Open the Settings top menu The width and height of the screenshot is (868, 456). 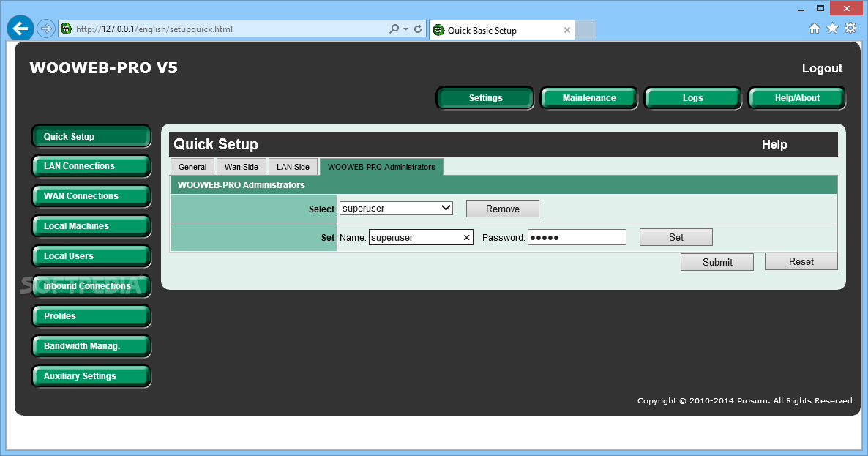coord(485,98)
